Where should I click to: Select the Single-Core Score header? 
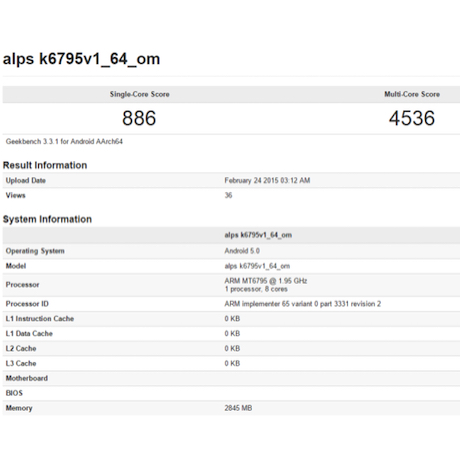tap(140, 94)
